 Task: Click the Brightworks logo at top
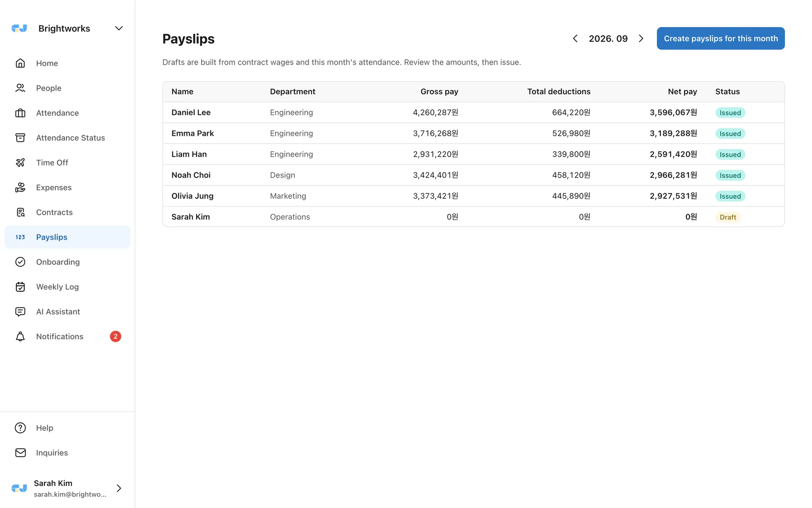19,28
